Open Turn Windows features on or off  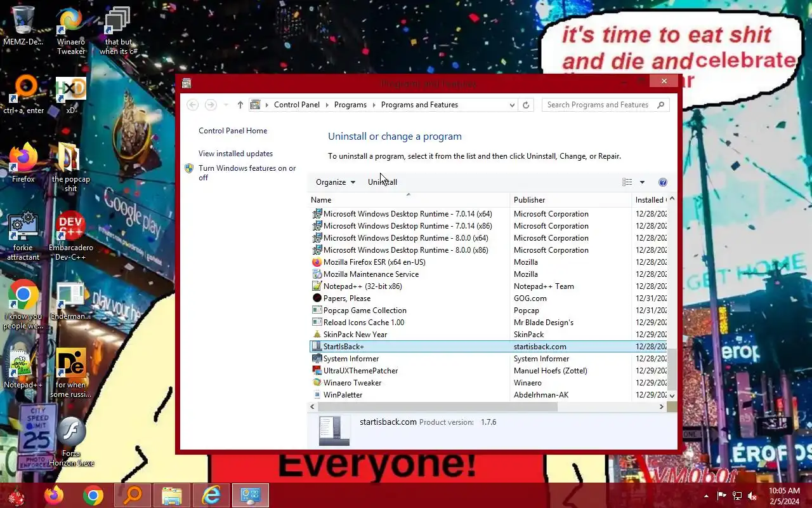pyautogui.click(x=247, y=173)
